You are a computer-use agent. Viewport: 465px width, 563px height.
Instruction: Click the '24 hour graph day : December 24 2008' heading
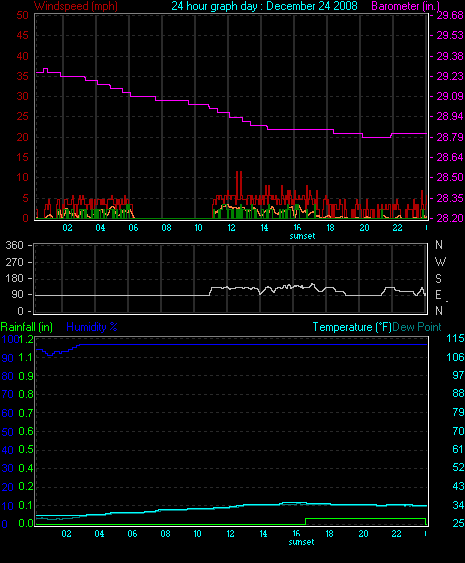tap(264, 6)
